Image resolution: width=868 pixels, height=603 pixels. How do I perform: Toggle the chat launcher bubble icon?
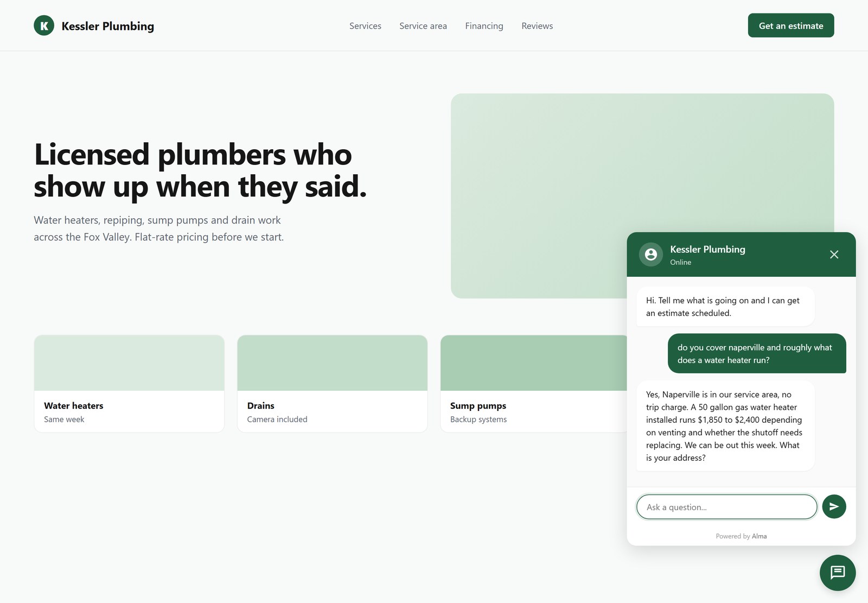838,573
